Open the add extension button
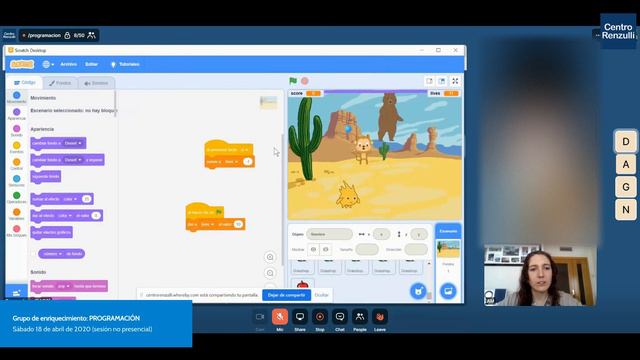 16,293
